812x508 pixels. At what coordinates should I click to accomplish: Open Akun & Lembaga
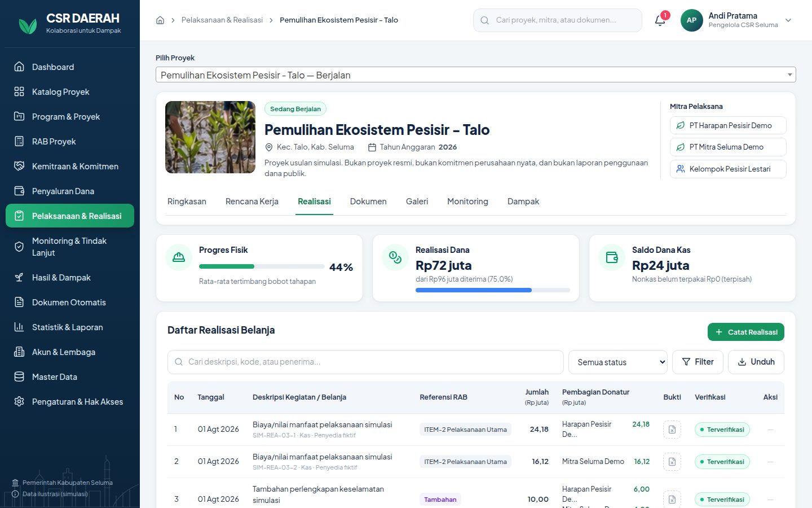click(x=70, y=352)
